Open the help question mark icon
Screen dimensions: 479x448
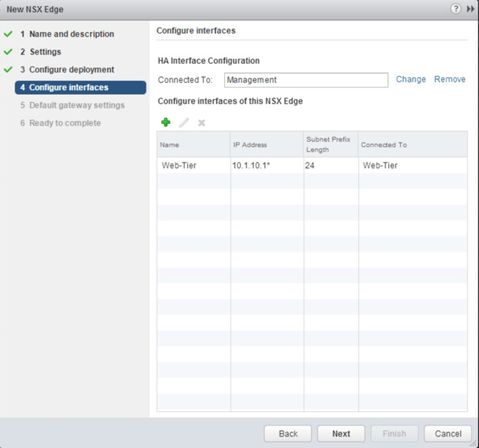(x=455, y=9)
